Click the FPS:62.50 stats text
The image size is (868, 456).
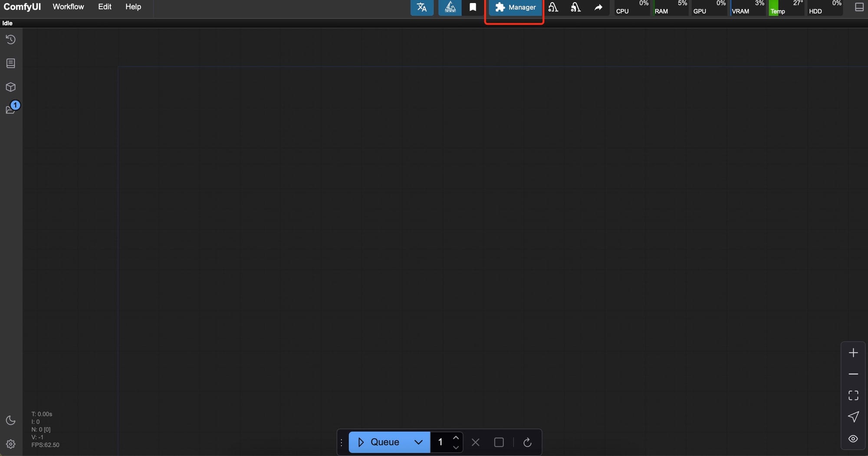click(x=45, y=445)
